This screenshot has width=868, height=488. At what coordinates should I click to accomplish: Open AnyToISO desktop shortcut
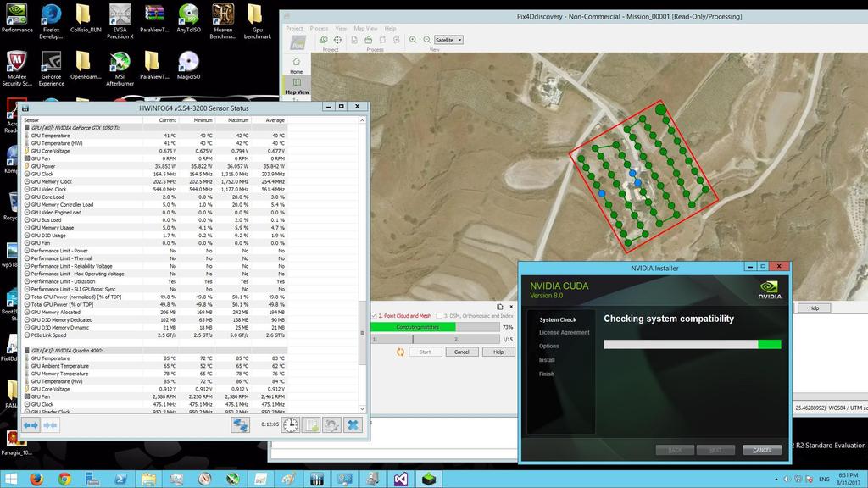pyautogui.click(x=188, y=18)
